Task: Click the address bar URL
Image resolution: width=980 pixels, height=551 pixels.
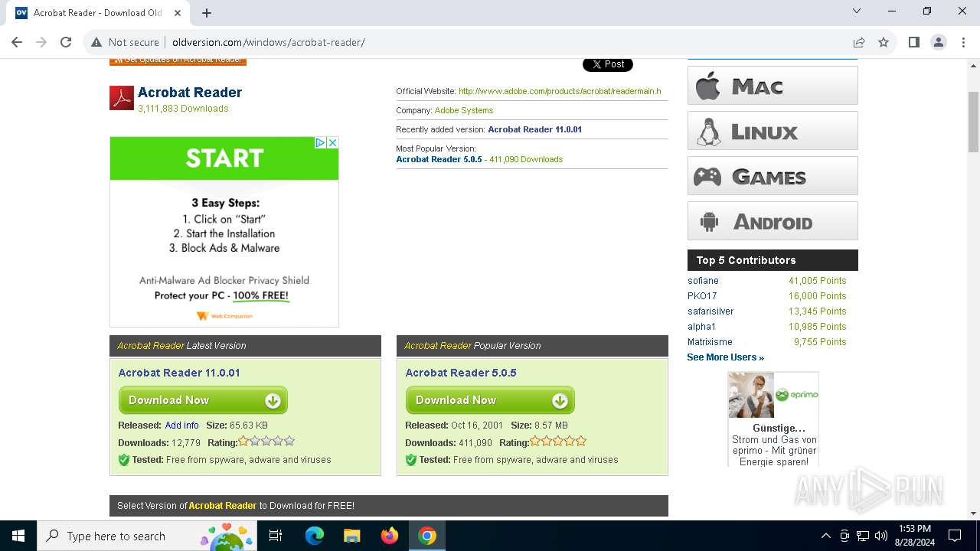Action: [269, 42]
